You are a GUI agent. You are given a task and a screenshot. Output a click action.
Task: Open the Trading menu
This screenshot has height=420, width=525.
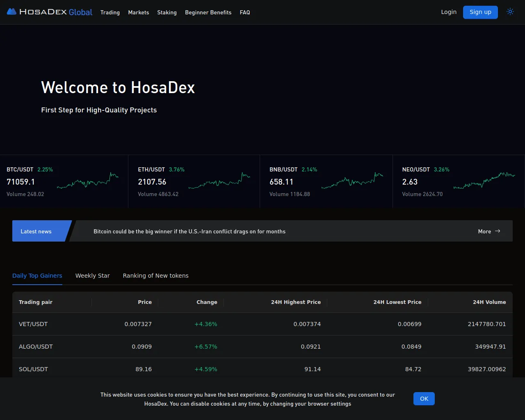110,12
